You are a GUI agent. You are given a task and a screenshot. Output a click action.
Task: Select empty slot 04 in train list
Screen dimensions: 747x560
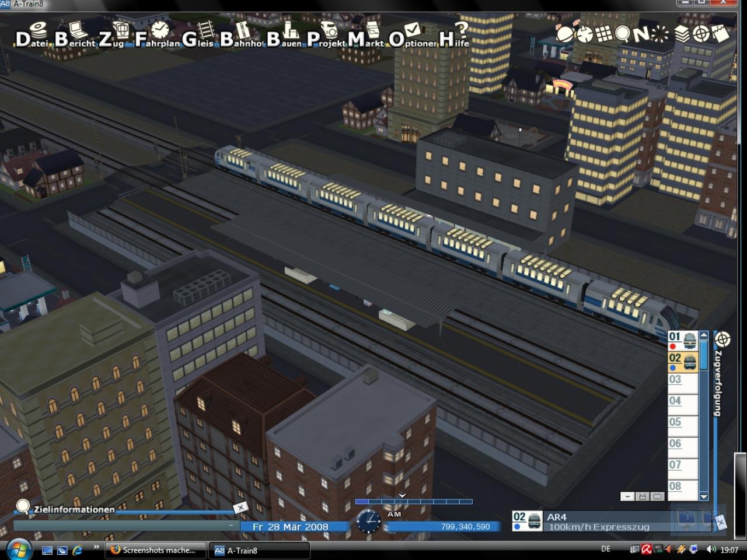(683, 405)
